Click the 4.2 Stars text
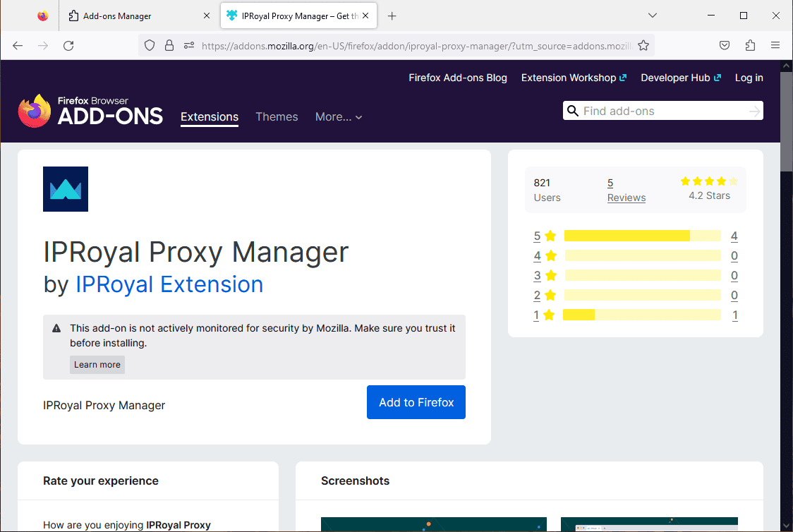The height and width of the screenshot is (532, 793). coord(709,195)
